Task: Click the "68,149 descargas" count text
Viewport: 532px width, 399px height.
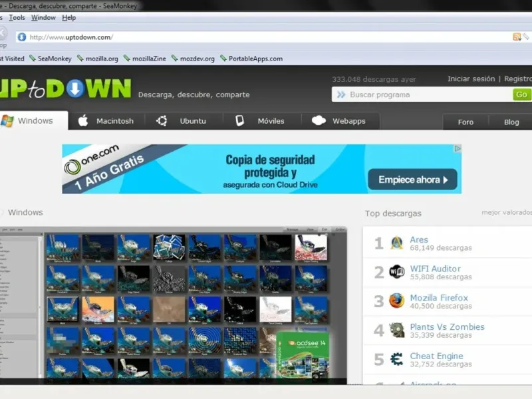Action: pyautogui.click(x=441, y=248)
